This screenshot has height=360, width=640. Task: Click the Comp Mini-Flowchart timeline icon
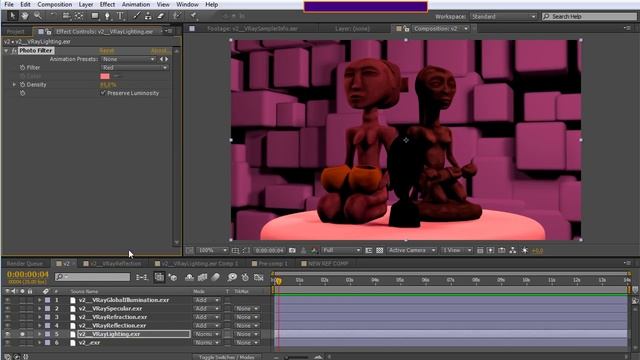pyautogui.click(x=142, y=277)
